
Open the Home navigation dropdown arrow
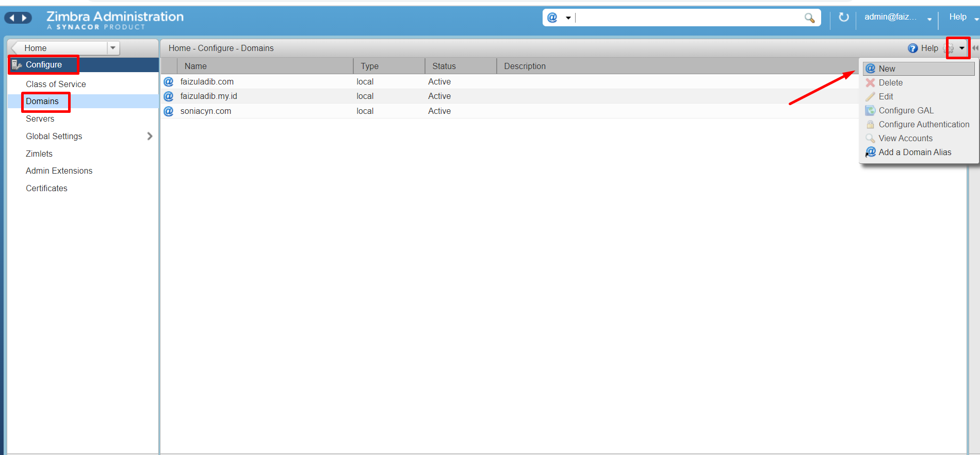[x=113, y=48]
